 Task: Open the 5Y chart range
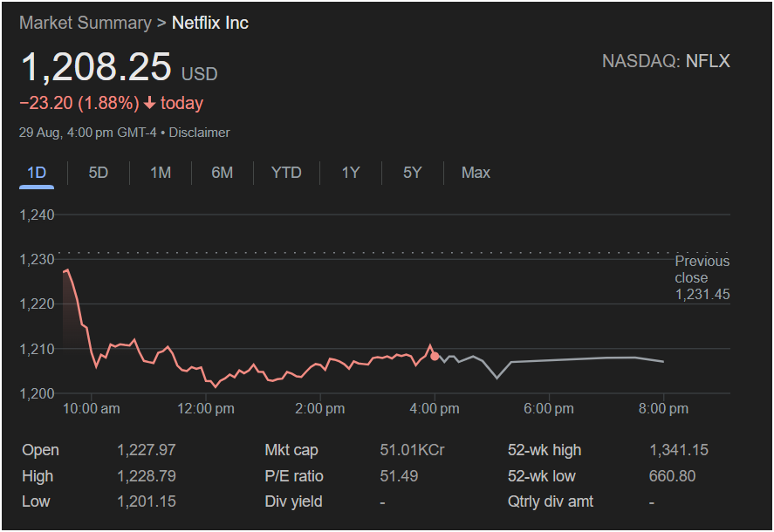point(413,173)
